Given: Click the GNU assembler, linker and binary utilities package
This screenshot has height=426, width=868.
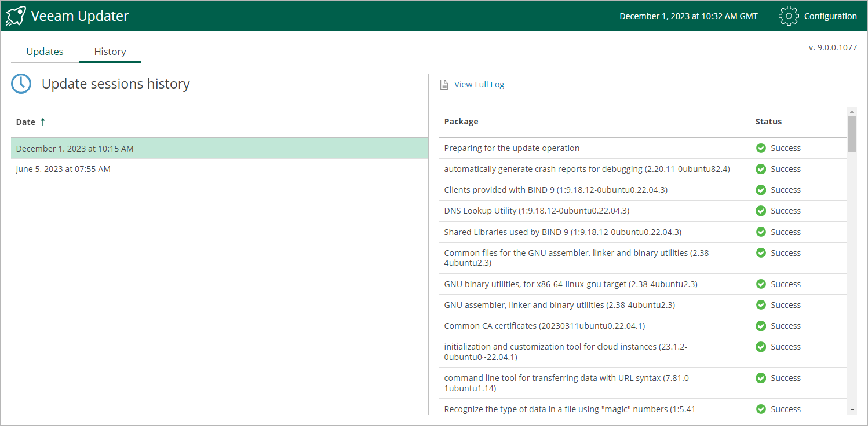Looking at the screenshot, I should pos(559,305).
